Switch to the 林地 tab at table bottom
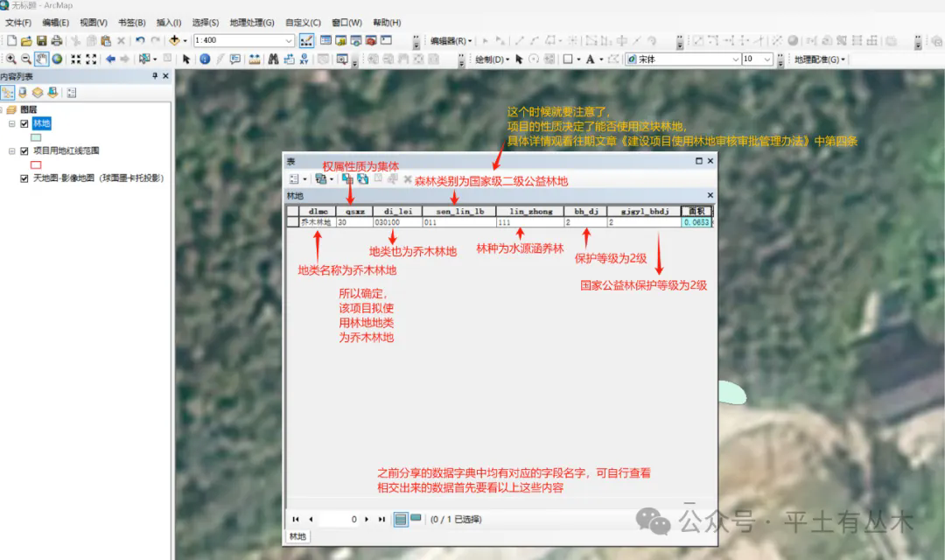 tap(298, 536)
